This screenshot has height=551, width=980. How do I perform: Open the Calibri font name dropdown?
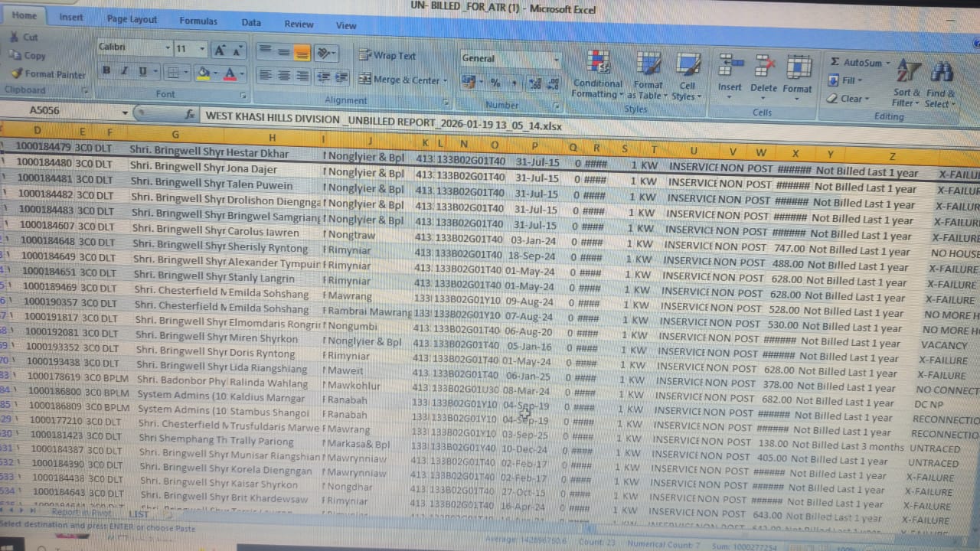click(168, 49)
